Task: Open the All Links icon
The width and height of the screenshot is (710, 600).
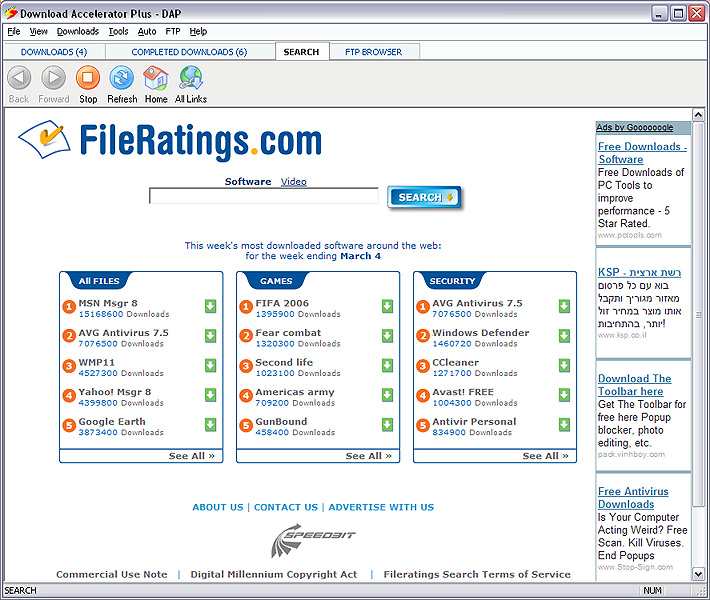Action: (191, 77)
